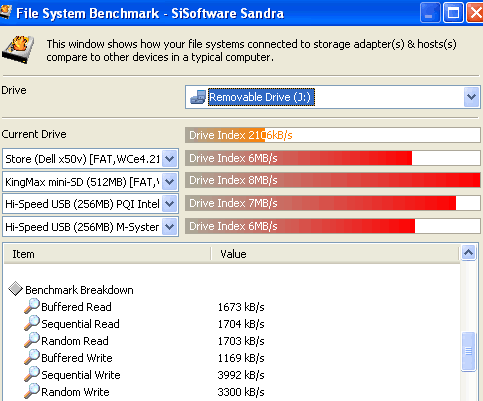Click the Random Read magnifier icon

[x=32, y=340]
